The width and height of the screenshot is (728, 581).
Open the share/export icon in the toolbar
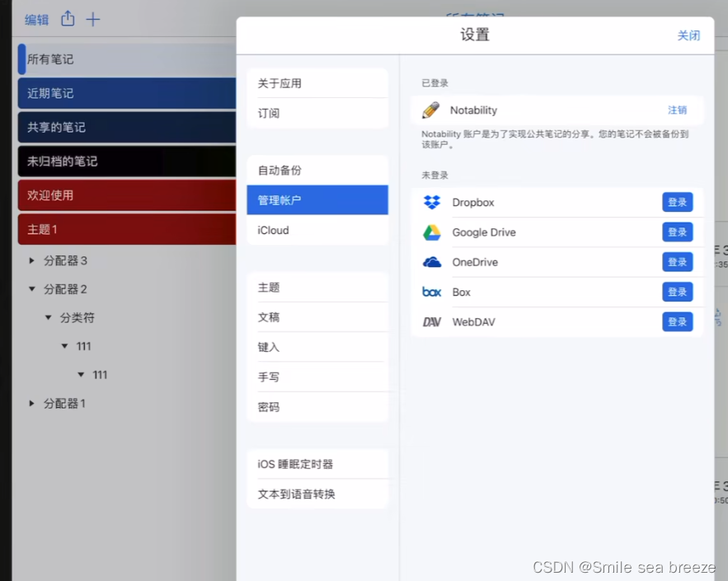pyautogui.click(x=68, y=19)
